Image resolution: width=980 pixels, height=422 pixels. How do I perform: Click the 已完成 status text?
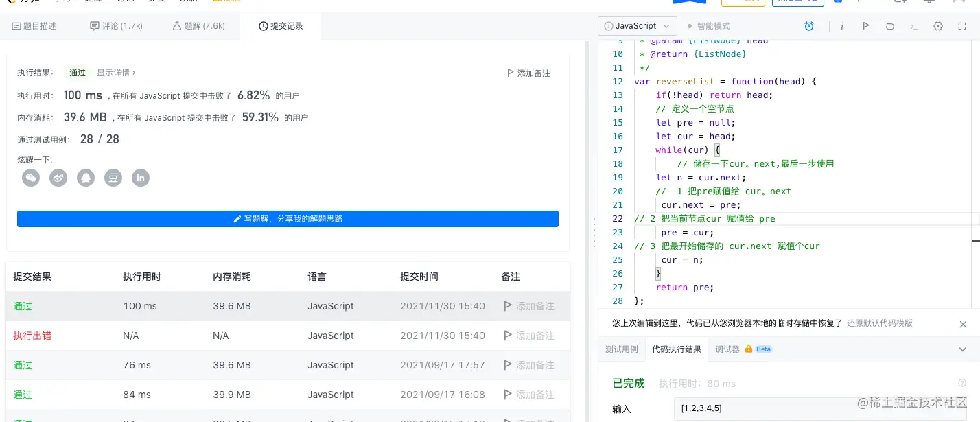(x=629, y=384)
